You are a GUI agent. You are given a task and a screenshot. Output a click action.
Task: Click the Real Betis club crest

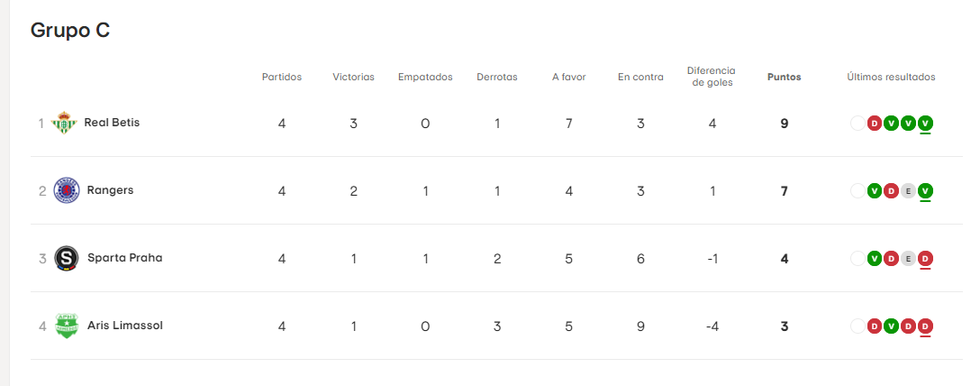pyautogui.click(x=64, y=124)
